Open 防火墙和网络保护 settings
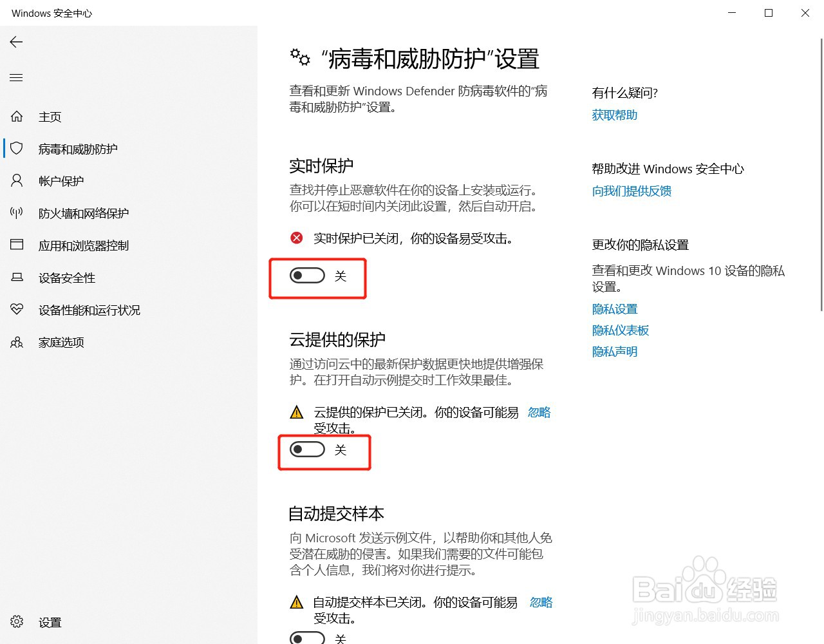Image resolution: width=824 pixels, height=644 pixels. coord(84,213)
